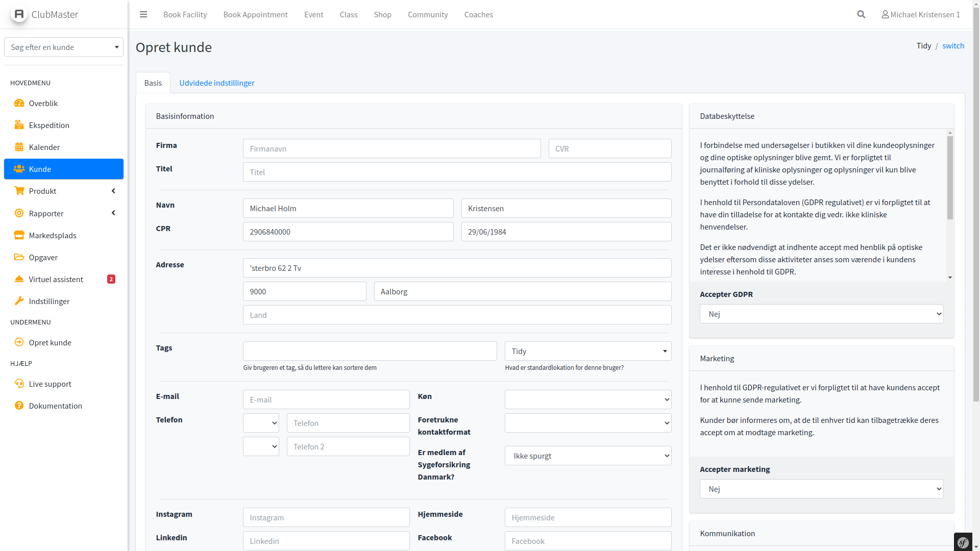
Task: Open Book Facility menu item
Action: (x=185, y=14)
